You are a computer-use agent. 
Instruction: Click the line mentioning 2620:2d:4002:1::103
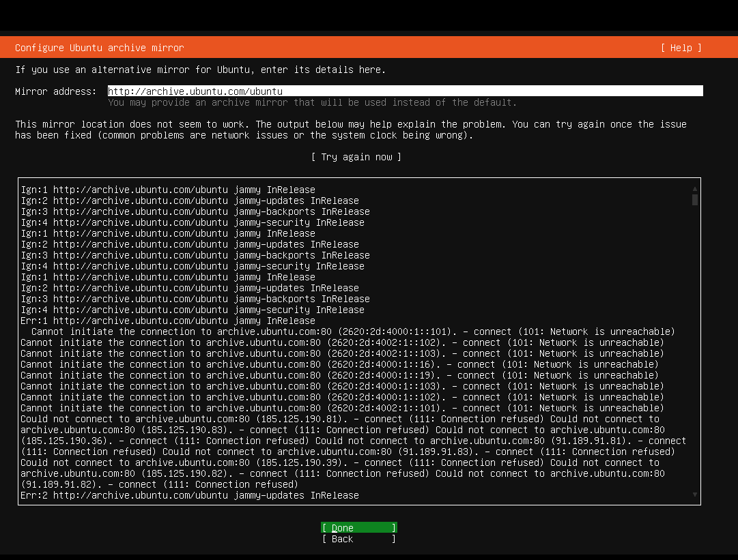pyautogui.click(x=342, y=353)
